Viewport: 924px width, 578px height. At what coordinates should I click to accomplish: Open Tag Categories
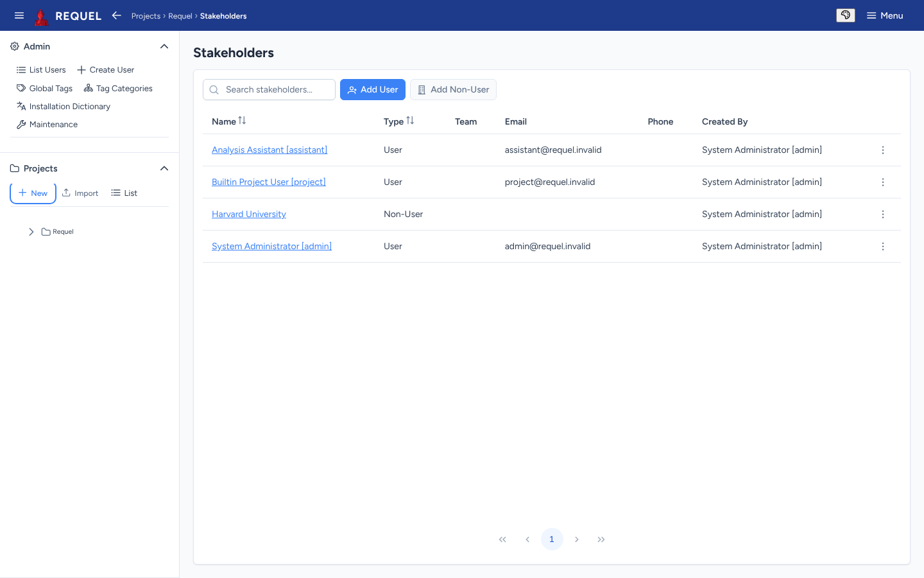(118, 89)
